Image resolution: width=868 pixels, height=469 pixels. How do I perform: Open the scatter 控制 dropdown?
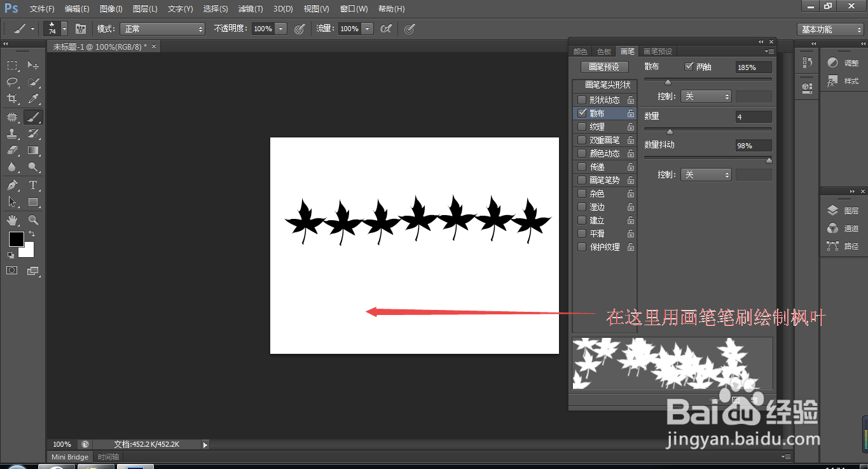[x=706, y=96]
